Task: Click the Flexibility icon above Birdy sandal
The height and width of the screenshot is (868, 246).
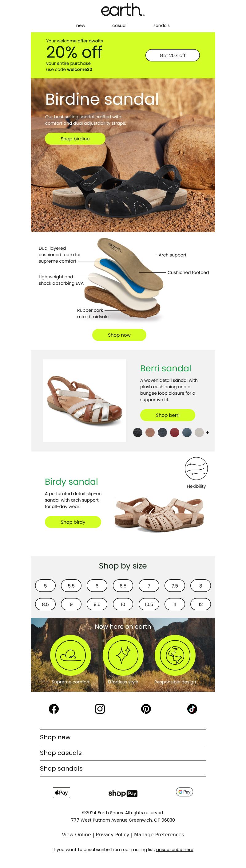Action: click(196, 468)
